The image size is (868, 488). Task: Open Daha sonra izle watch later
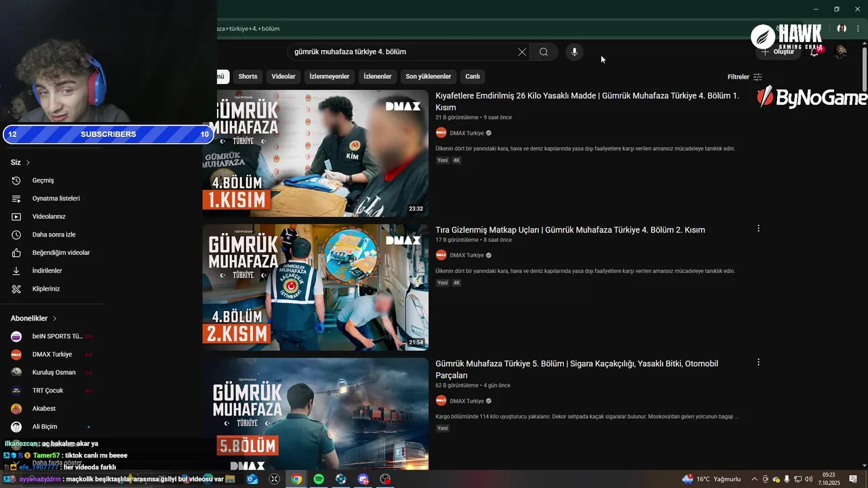click(x=54, y=235)
